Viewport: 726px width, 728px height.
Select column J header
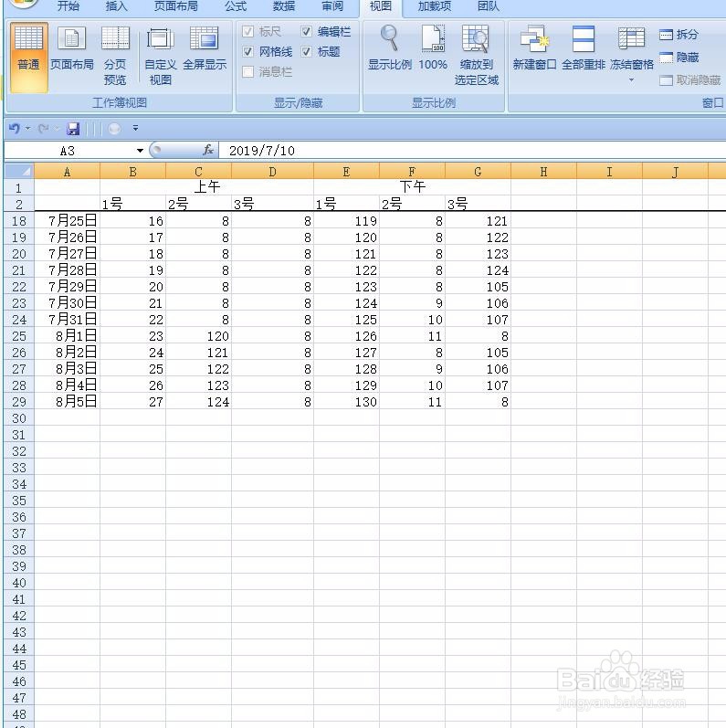(675, 172)
